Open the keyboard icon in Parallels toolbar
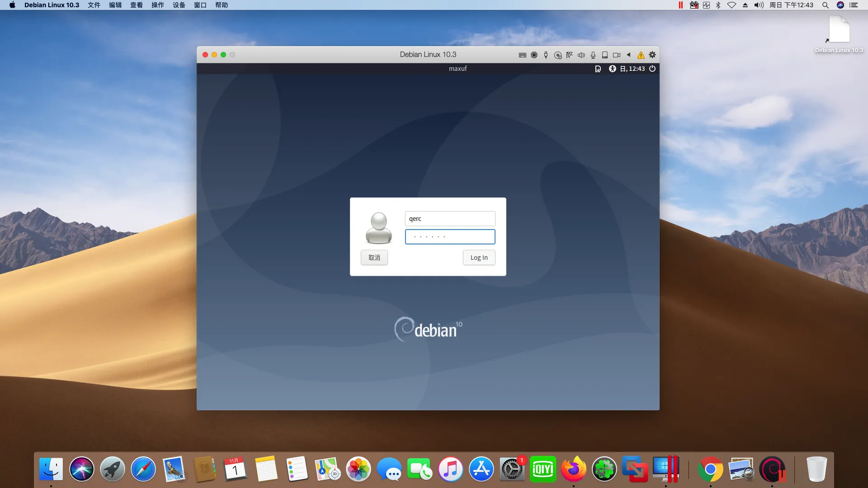Screen dimensions: 868x488 (522, 55)
